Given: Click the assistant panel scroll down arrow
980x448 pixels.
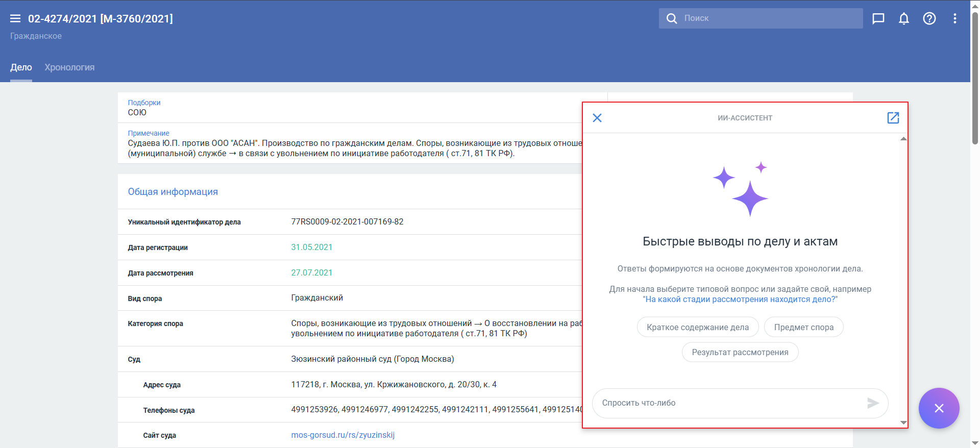Looking at the screenshot, I should tap(903, 422).
